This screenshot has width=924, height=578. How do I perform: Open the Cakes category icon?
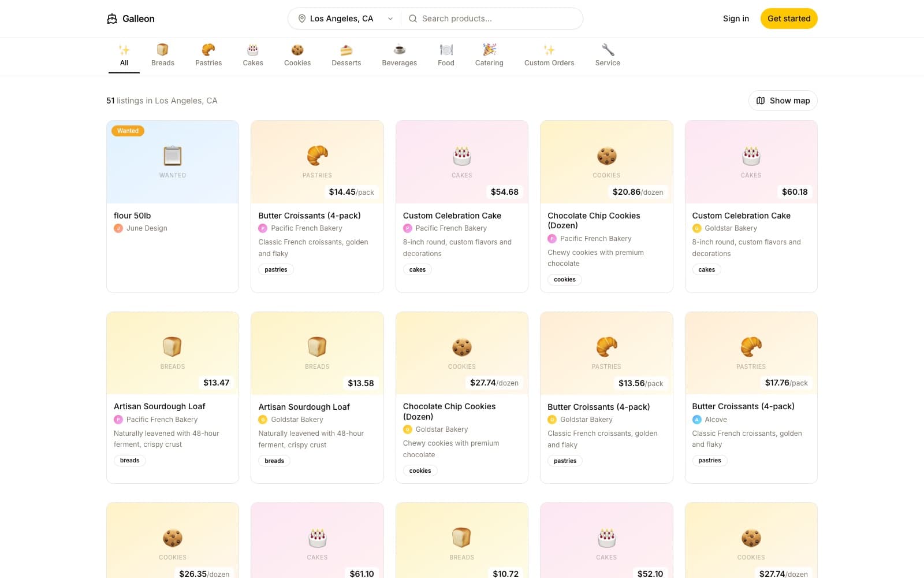(x=252, y=49)
